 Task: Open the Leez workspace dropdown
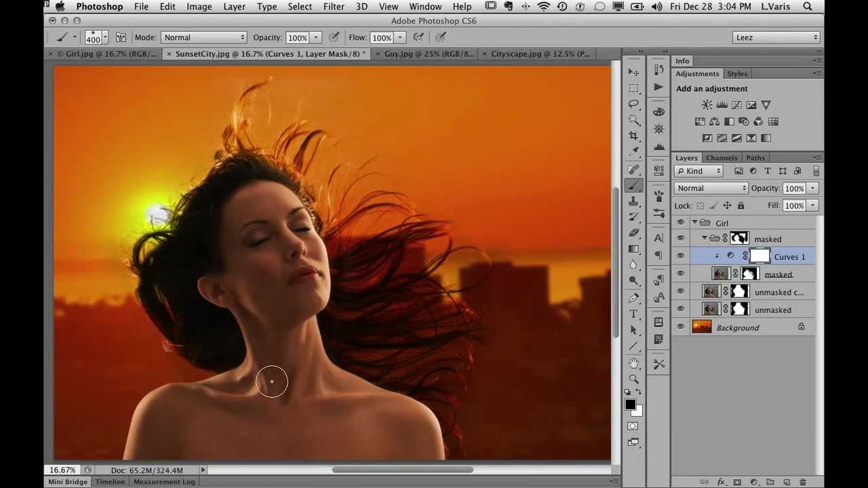point(776,37)
